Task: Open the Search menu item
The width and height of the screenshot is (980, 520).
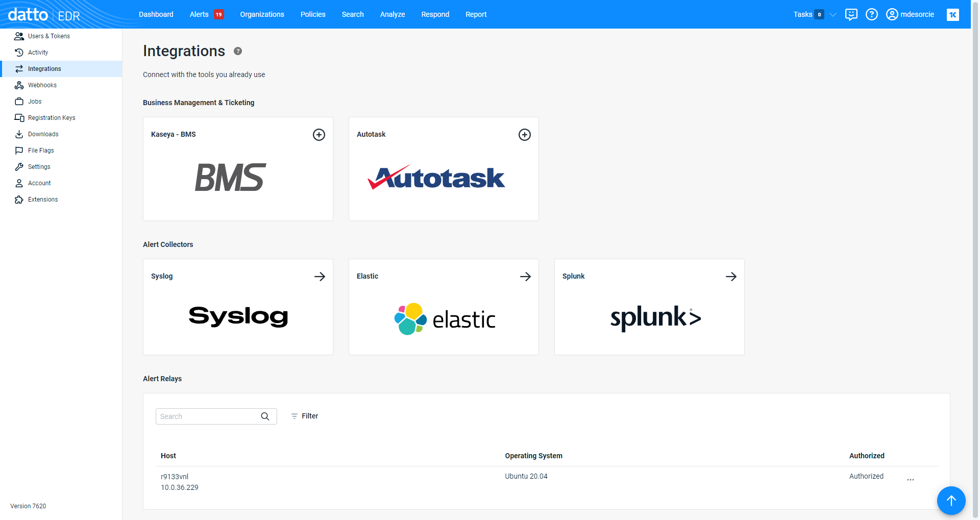Action: click(x=353, y=14)
